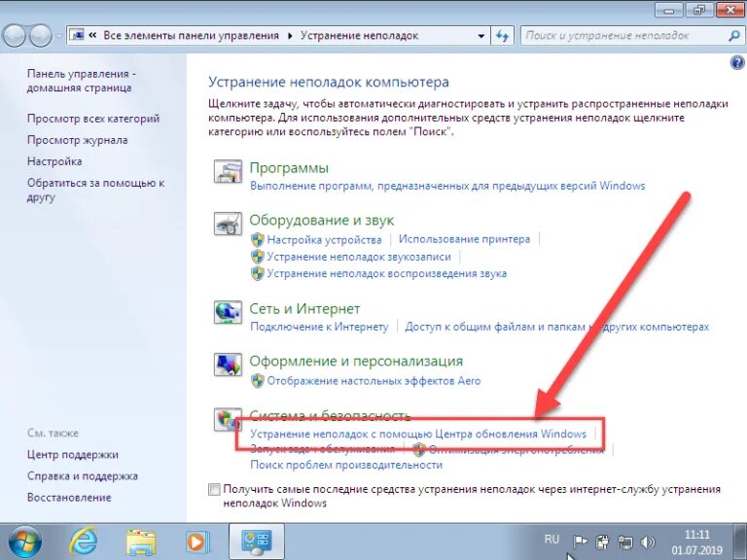Click Устранение неполадок с помощью Центра обновления Windows
The height and width of the screenshot is (560, 747).
pos(418,434)
